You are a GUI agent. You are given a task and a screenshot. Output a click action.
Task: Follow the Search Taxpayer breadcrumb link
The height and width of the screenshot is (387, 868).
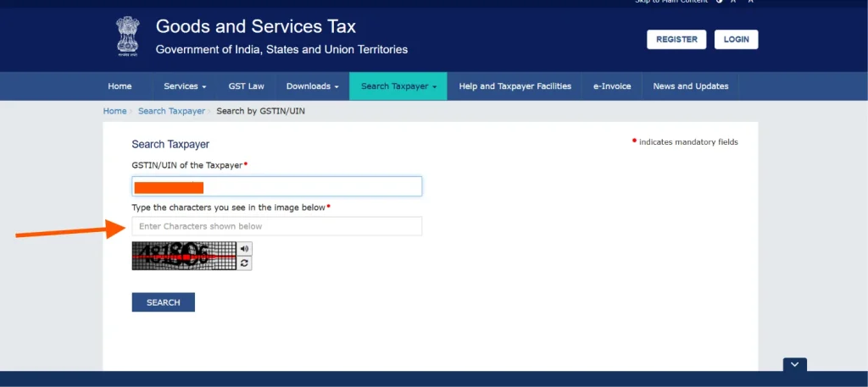point(171,111)
